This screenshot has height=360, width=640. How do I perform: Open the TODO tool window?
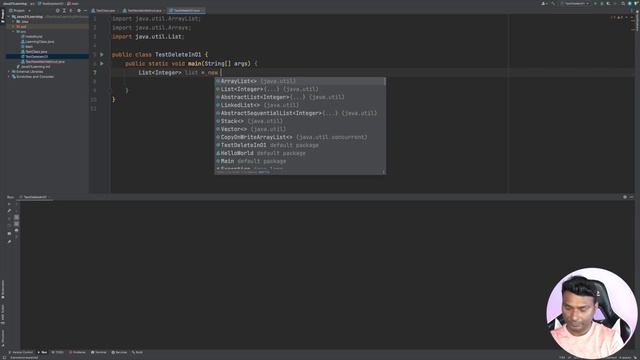[58, 352]
